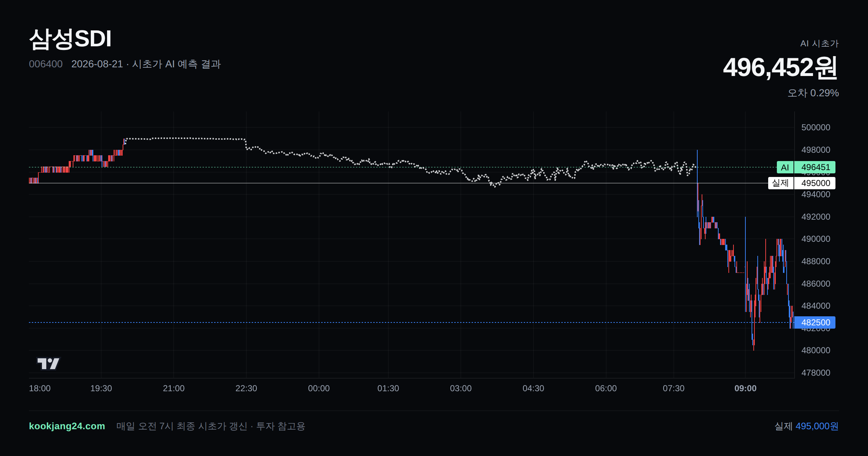Click the bold 09:00 time axis label
This screenshot has width=868, height=456.
pos(745,388)
